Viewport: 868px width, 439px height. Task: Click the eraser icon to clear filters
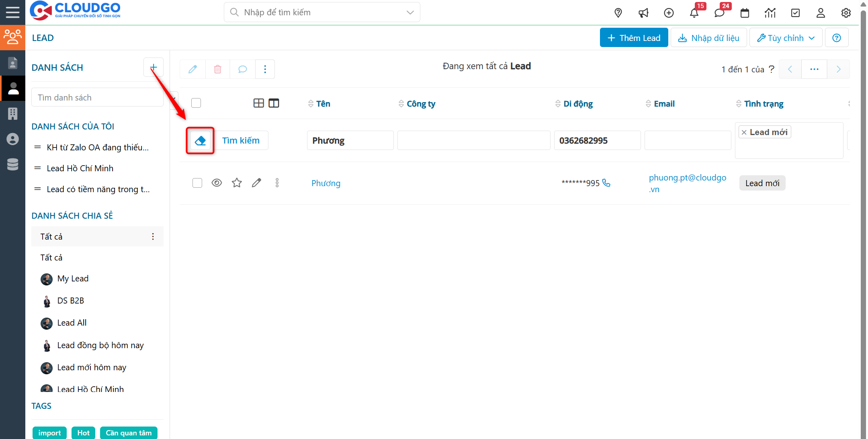tap(200, 140)
